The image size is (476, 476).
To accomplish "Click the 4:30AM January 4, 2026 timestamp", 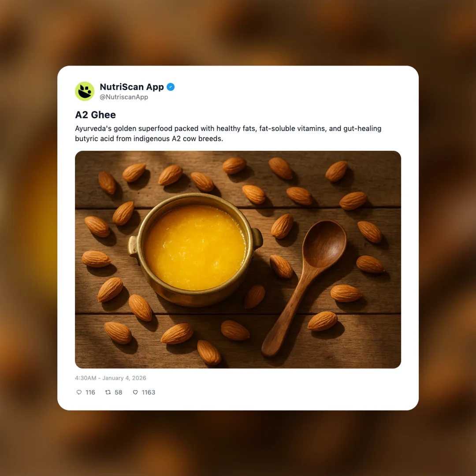I will [x=111, y=378].
